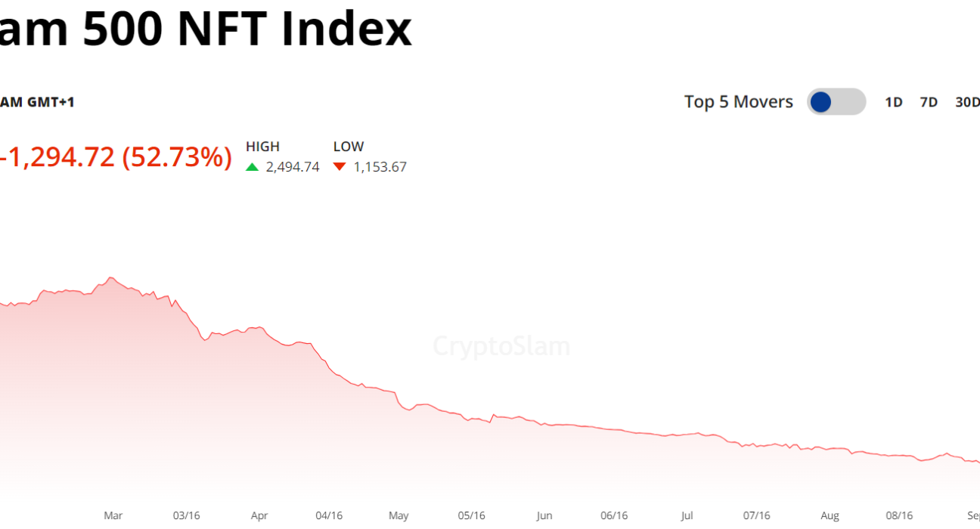980x529 pixels.
Task: Click the red down triangle under LOW
Action: (x=340, y=167)
